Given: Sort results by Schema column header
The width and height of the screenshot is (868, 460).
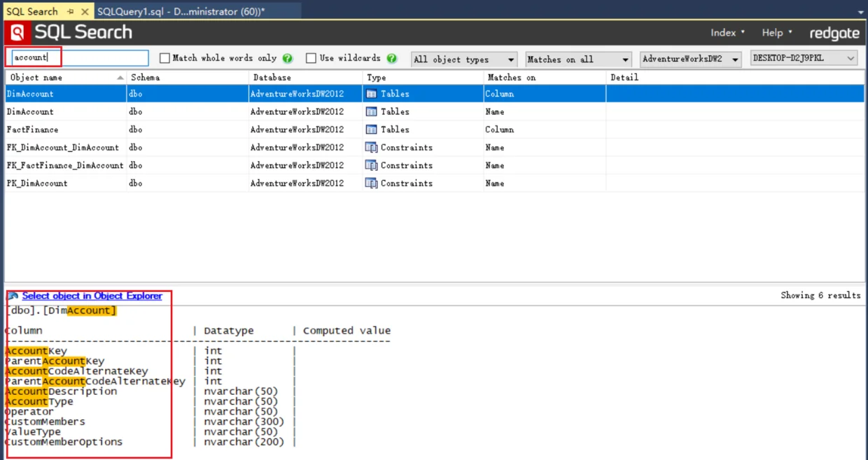Looking at the screenshot, I should point(188,78).
